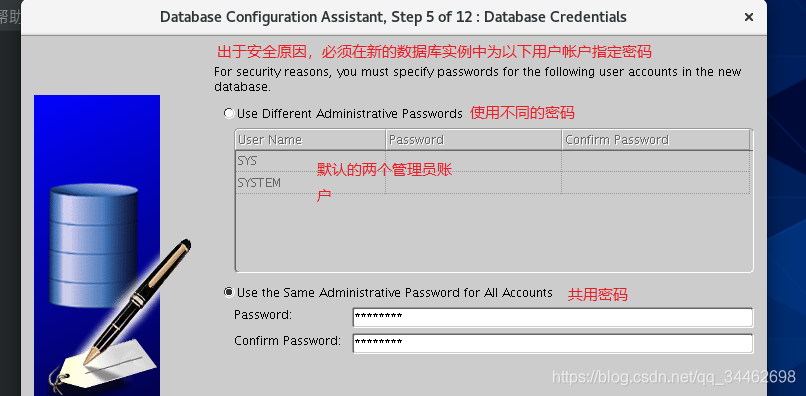Click the SYSTEM row Confirm Password cell
The width and height of the screenshot is (806, 396).
(655, 183)
